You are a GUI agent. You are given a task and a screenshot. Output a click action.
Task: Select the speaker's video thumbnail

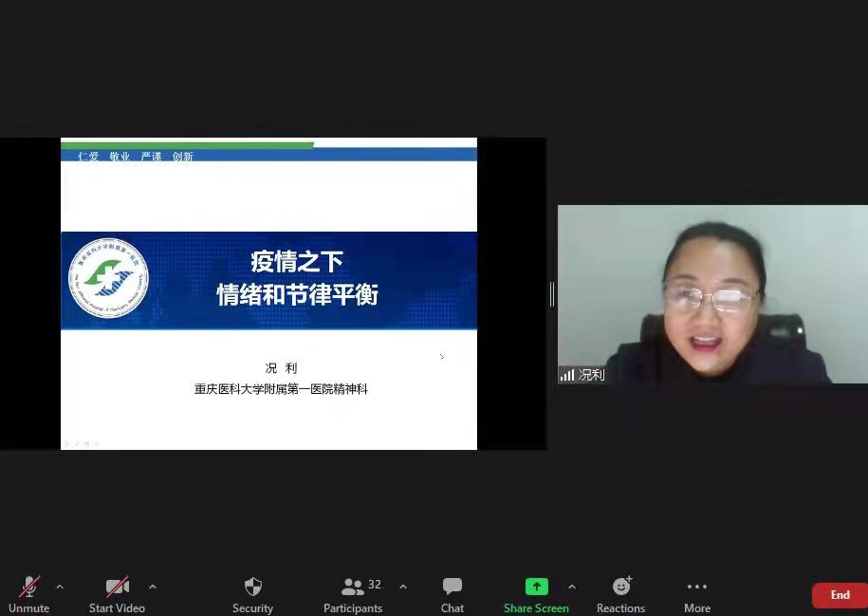711,294
